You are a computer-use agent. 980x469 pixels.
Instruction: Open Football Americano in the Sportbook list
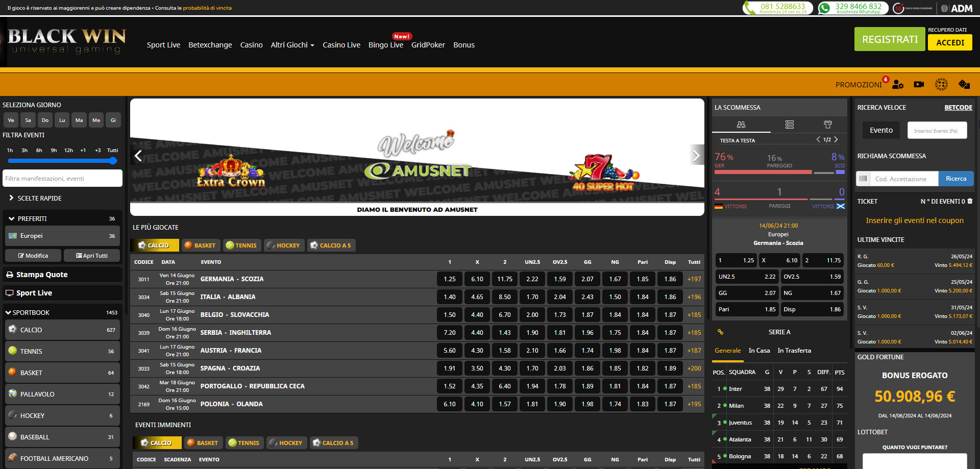(x=62, y=458)
